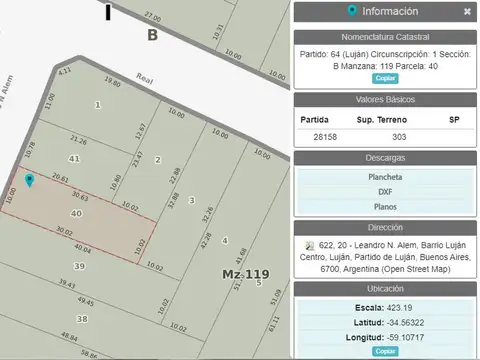Click the 21.26 measurement above parcel 41
Image resolution: width=480 pixels, height=360 pixels.
pos(78,140)
